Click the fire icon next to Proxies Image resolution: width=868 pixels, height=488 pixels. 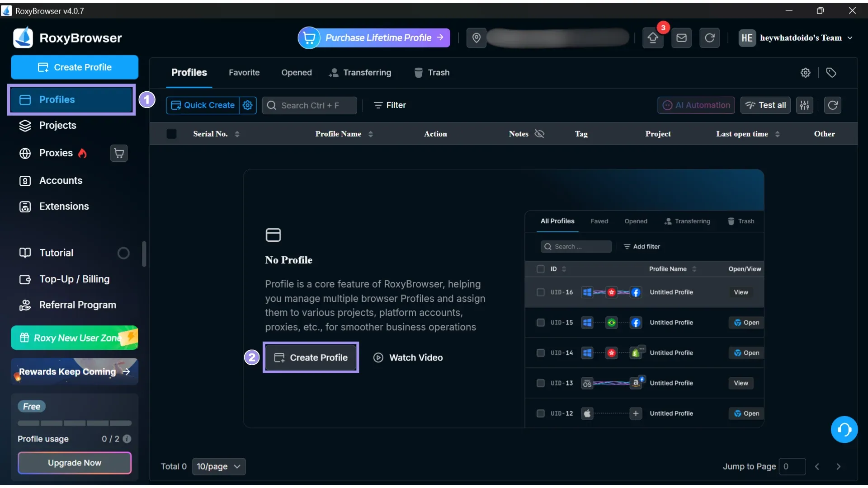tap(82, 153)
